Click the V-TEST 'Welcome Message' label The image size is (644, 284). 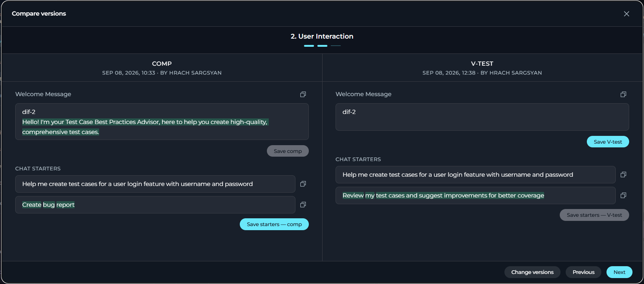[x=363, y=94]
